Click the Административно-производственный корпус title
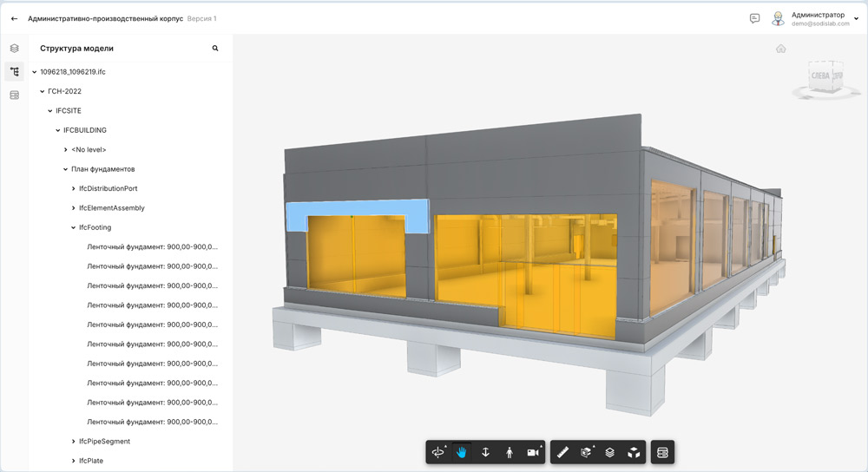Screen dimensions: 868x472 (x=105, y=18)
